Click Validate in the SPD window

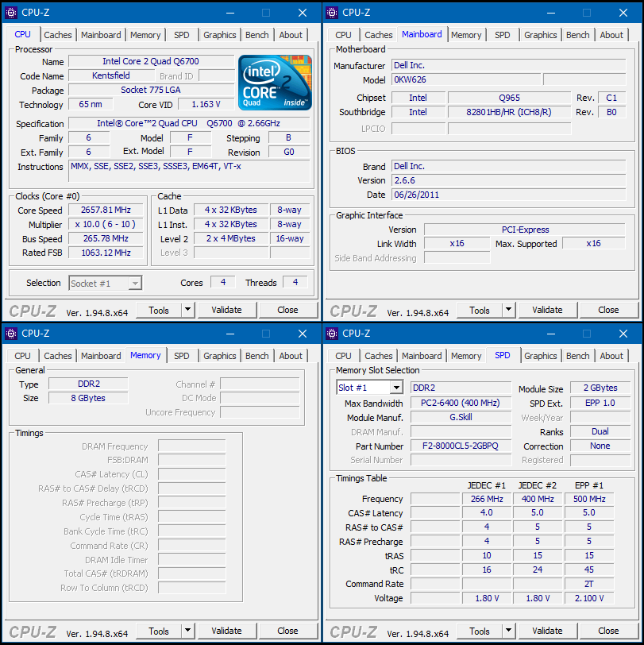click(547, 631)
